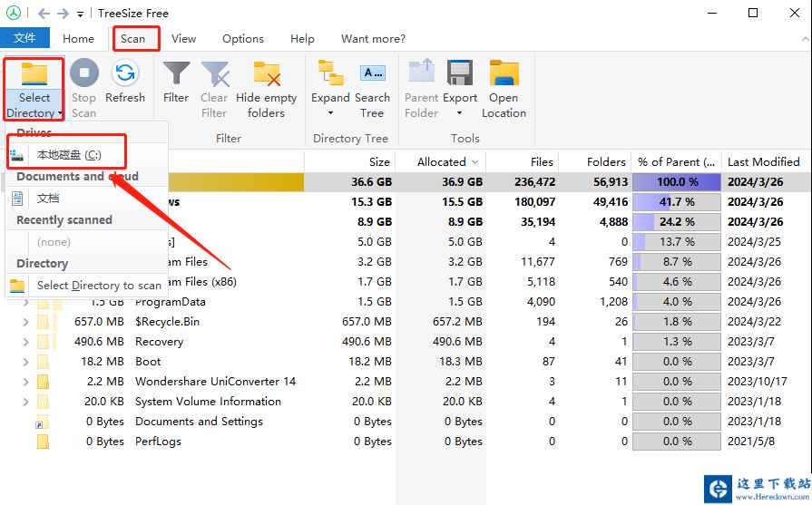Open the Expand dropdown arrow
Viewport: 812px width, 505px height.
pos(330,112)
